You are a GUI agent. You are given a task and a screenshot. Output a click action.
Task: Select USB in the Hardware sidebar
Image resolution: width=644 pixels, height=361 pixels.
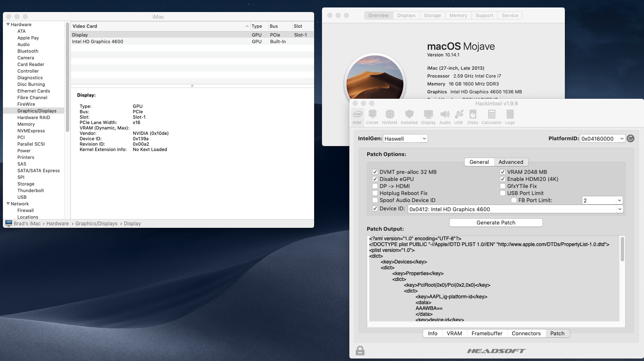coord(22,197)
